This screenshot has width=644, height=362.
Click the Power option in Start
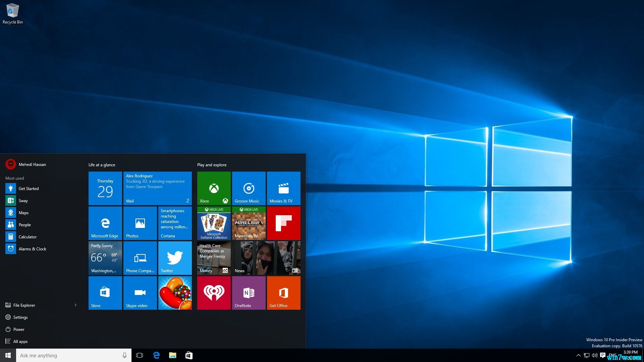(18, 329)
